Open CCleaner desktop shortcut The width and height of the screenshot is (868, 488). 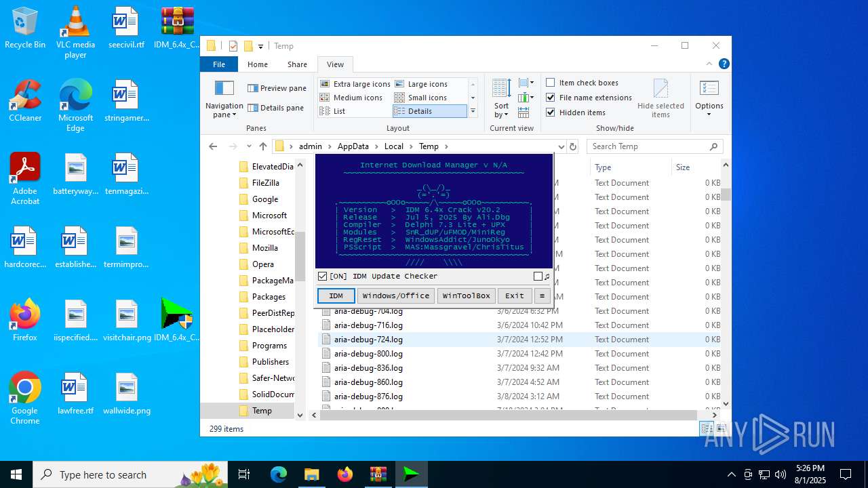(x=25, y=100)
